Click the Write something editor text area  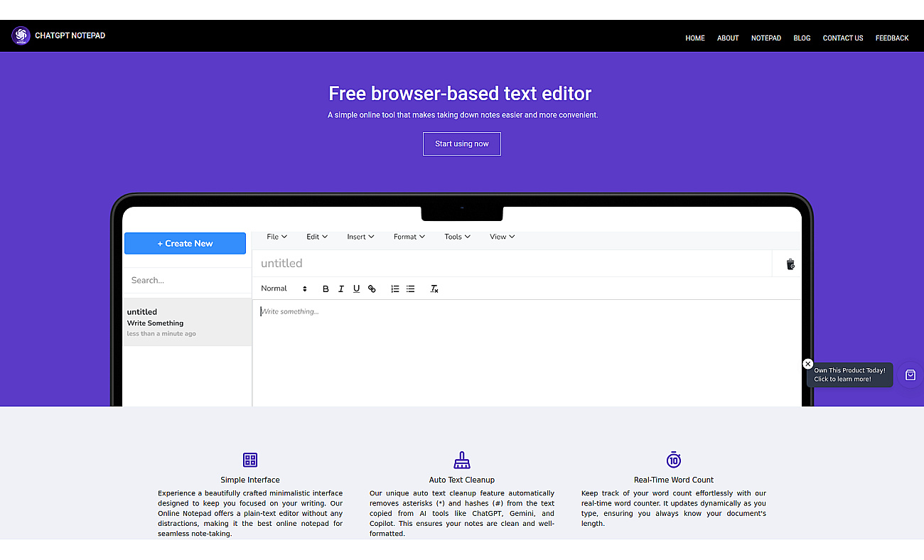pos(527,352)
